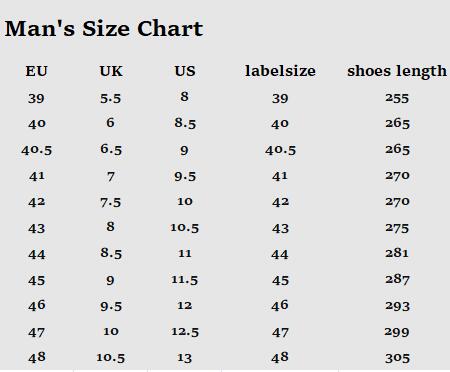Click EU size 45 cell
The image size is (450, 372).
click(37, 280)
